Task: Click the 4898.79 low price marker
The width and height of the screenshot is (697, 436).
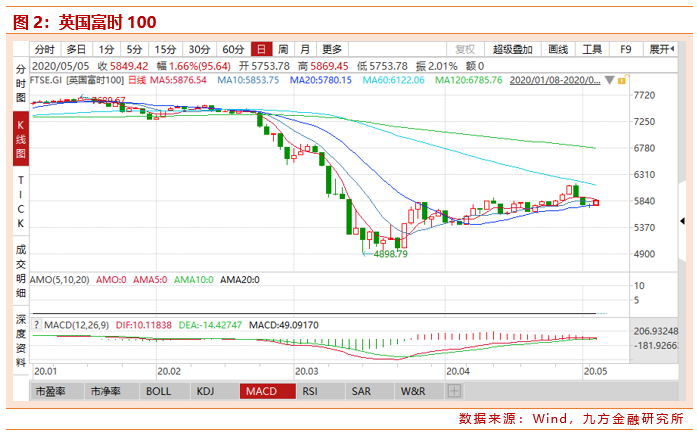Action: click(x=390, y=254)
